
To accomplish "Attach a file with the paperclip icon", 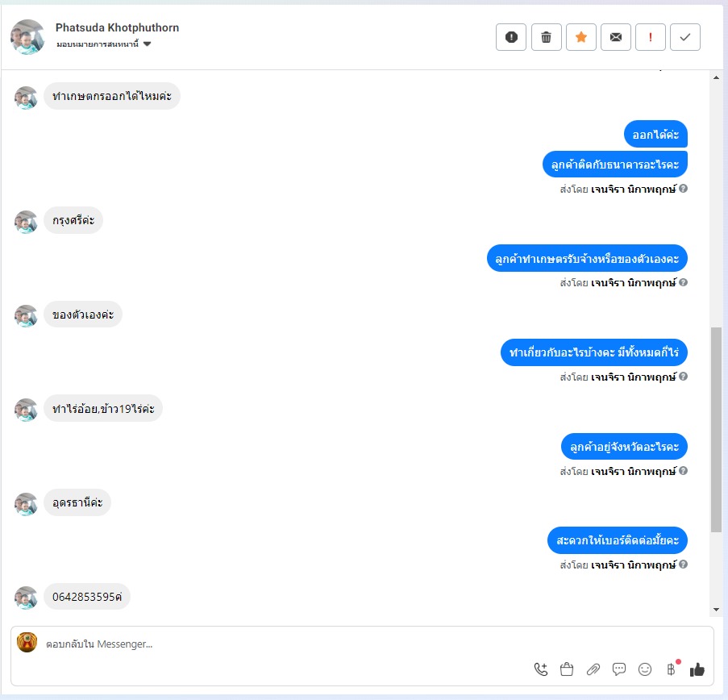I will tap(593, 669).
